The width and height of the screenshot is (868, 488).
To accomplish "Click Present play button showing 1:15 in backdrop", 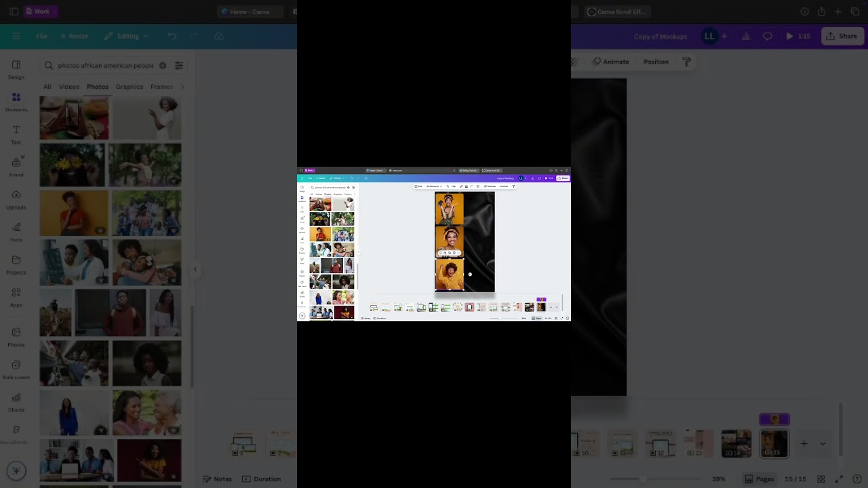I will pos(797,36).
